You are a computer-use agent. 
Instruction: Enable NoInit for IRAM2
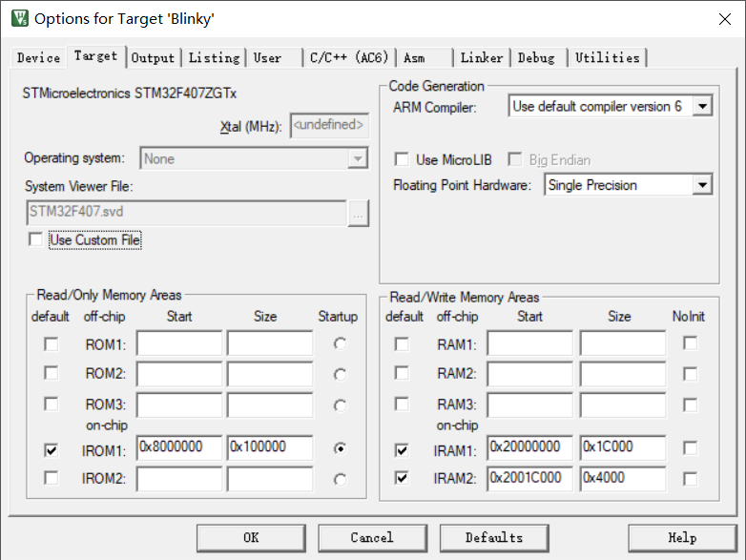[690, 479]
